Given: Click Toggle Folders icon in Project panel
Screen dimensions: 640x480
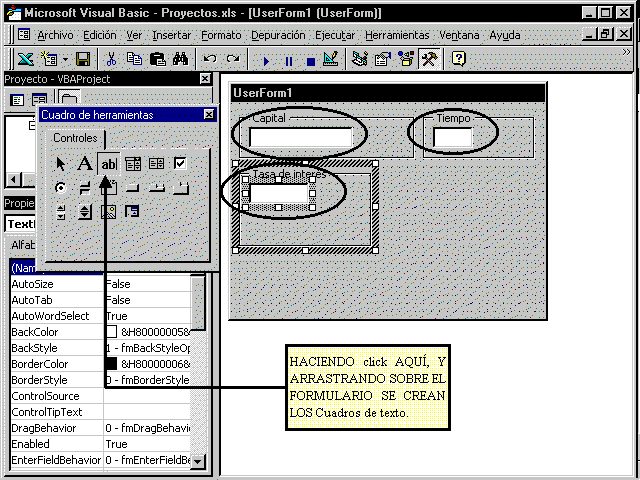Looking at the screenshot, I should (69, 99).
